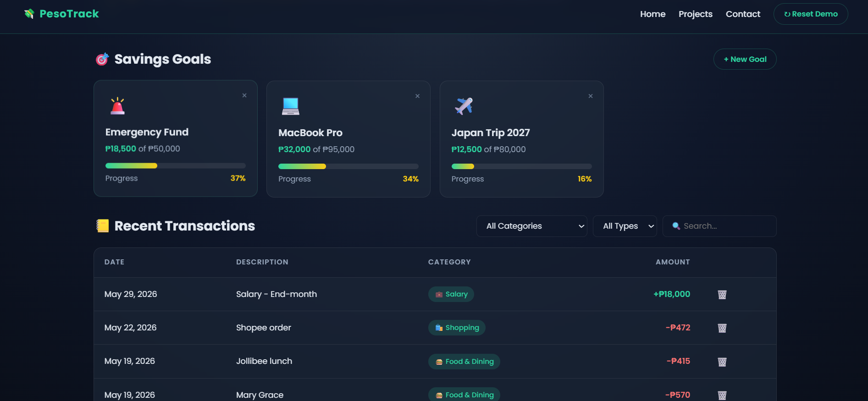Click the PesoTrack logo icon
868x401 pixels.
(29, 14)
